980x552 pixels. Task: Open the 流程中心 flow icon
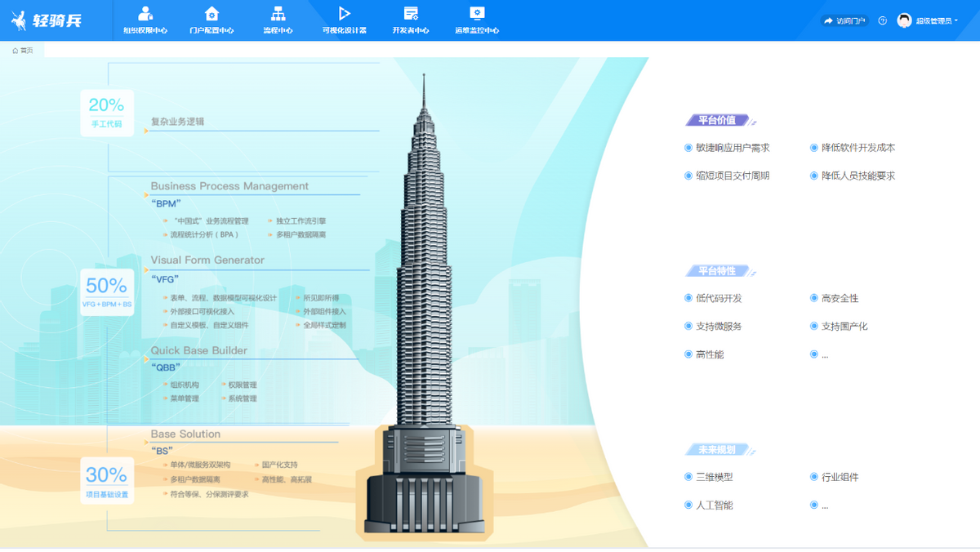(278, 13)
